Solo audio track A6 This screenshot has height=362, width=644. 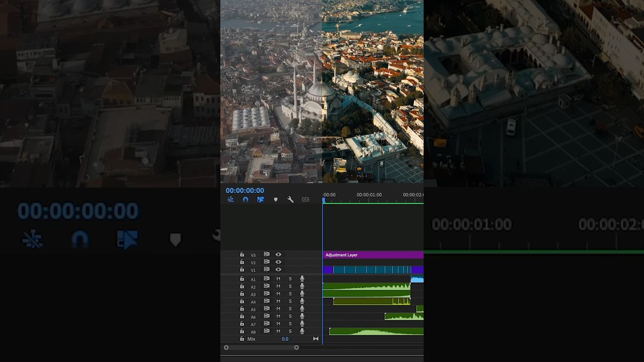[x=290, y=316]
